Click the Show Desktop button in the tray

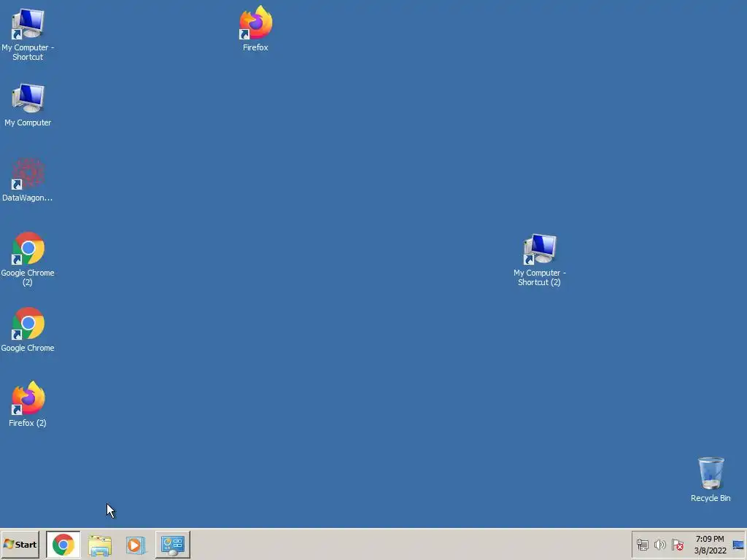(738, 544)
